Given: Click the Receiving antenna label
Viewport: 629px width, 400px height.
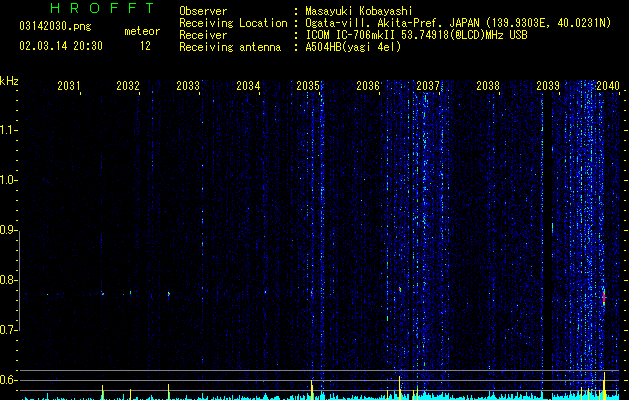Looking at the screenshot, I should point(230,47).
